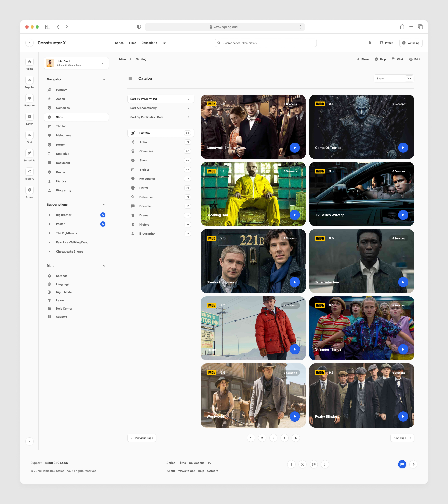This screenshot has height=504, width=448.
Task: Collapse the More section
Action: 104,266
